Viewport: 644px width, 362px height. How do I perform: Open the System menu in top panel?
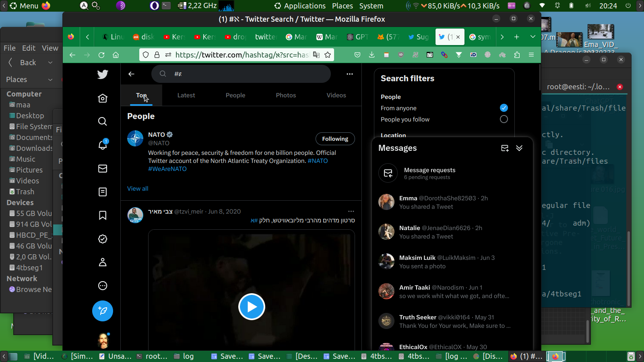(371, 6)
